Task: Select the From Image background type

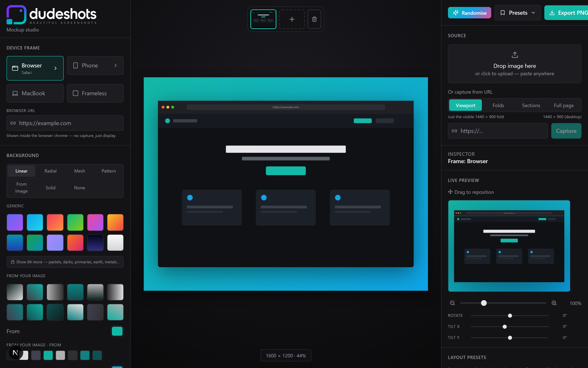Action: (x=21, y=188)
